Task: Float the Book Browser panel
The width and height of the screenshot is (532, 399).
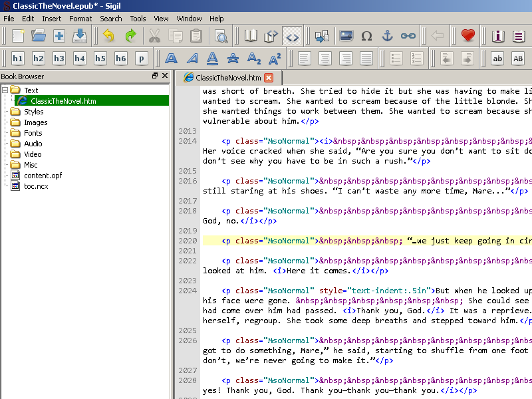Action: coord(155,76)
